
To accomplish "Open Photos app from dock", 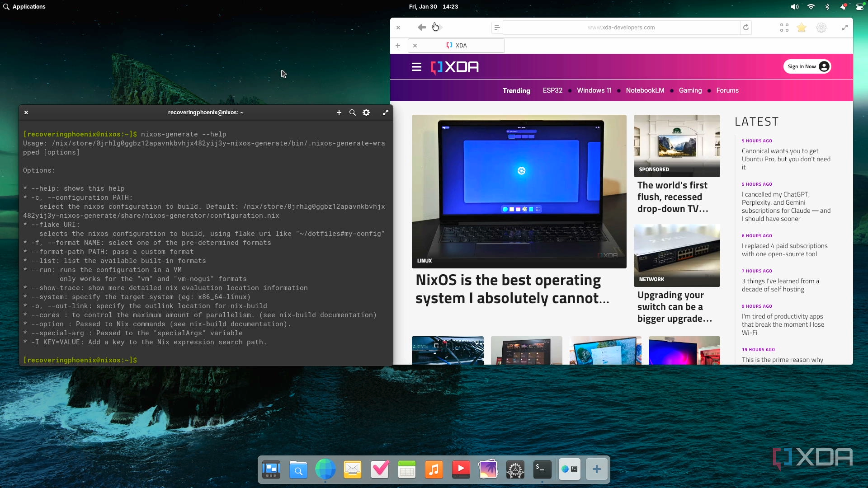I will click(x=488, y=469).
